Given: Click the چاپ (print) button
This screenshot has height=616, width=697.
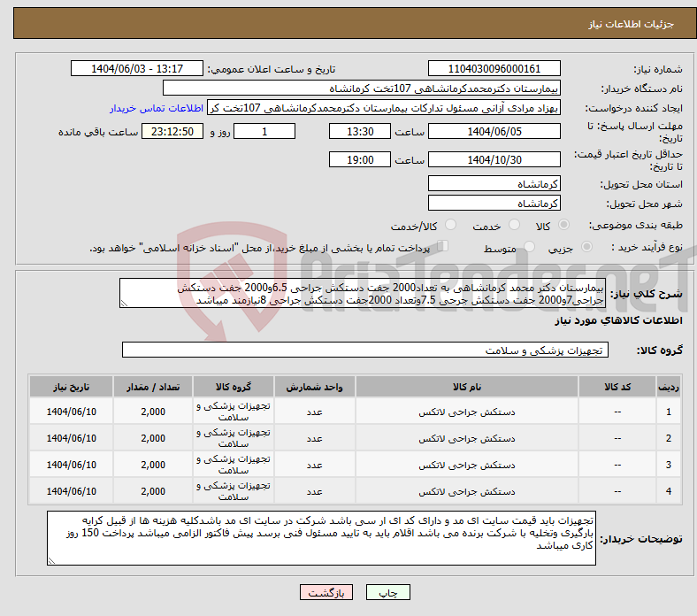Looking at the screenshot, I should 394,593.
